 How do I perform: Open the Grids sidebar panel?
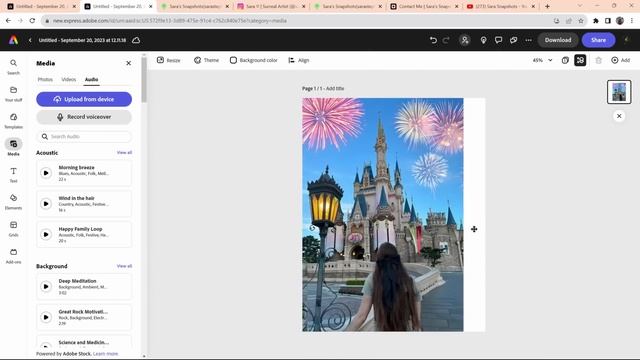click(x=13, y=229)
